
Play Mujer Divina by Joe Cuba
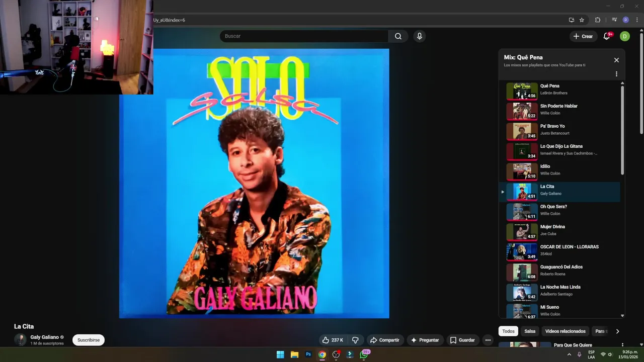pos(559,232)
